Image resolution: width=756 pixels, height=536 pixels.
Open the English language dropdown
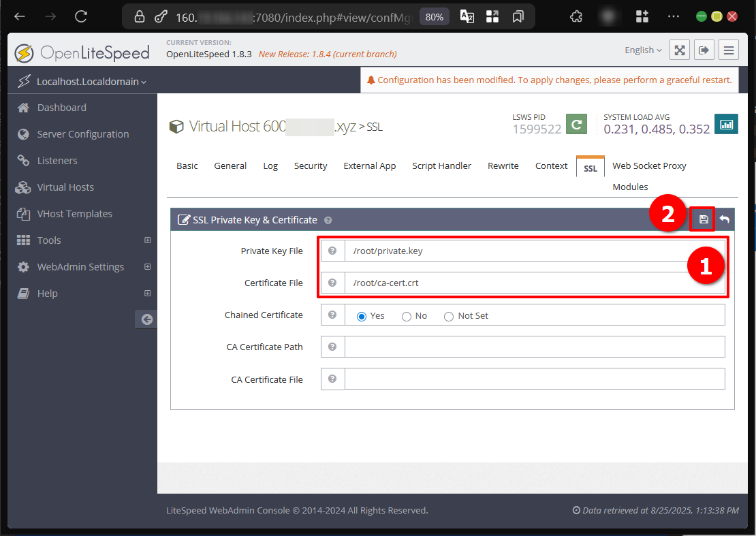coord(643,50)
